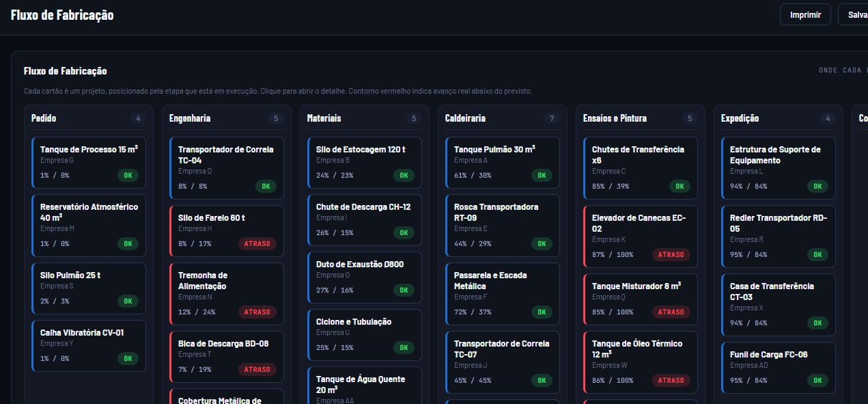Open the Ciclone e Tubulação card

(x=365, y=335)
